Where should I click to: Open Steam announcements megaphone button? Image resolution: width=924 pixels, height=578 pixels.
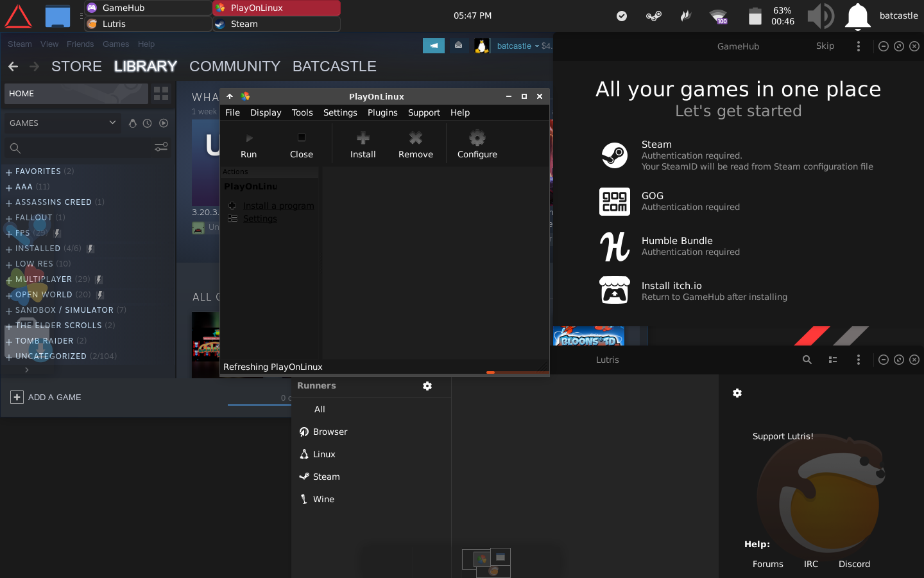point(434,46)
